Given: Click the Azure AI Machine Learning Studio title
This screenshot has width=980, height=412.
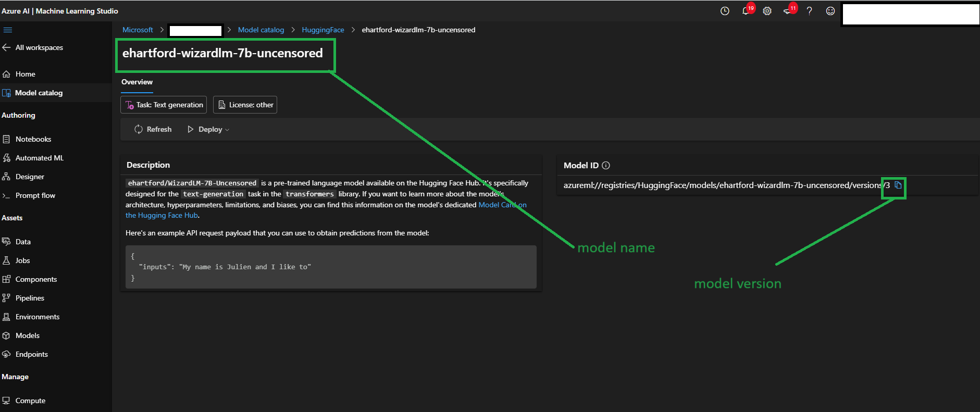Looking at the screenshot, I should 60,11.
